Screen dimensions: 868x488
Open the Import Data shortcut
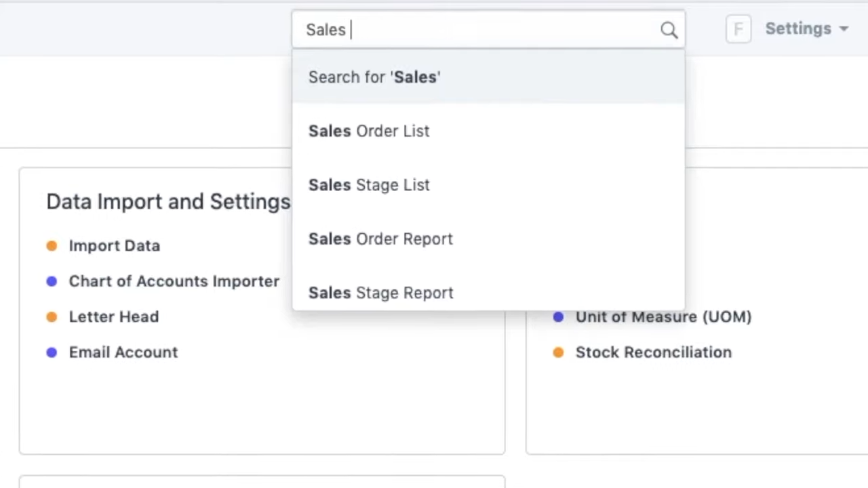[x=114, y=245]
